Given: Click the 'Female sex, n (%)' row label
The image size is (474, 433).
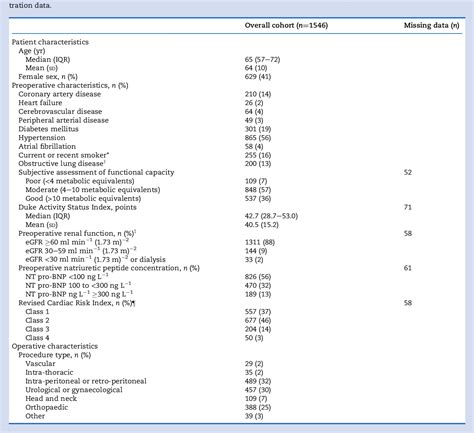Looking at the screenshot, I should [48, 77].
